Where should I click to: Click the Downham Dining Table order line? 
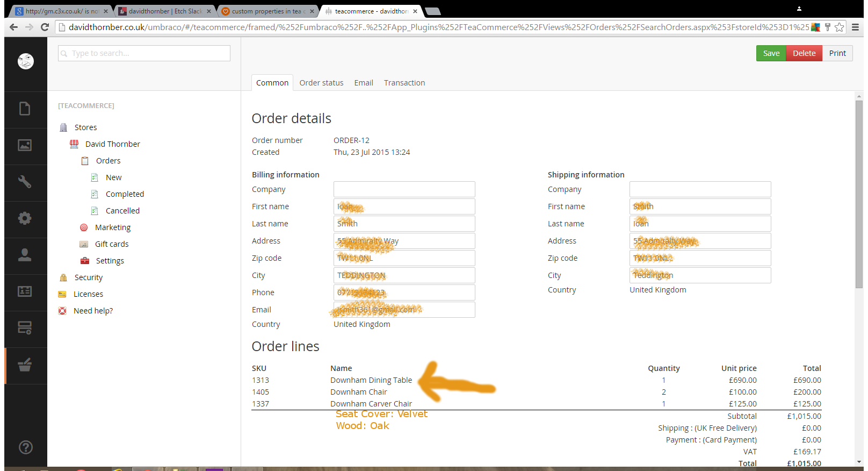point(371,380)
